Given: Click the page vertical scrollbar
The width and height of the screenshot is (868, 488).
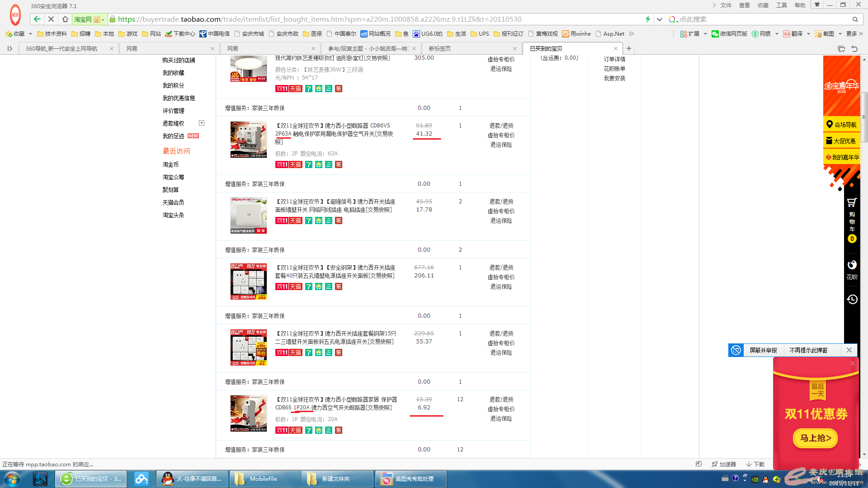Looking at the screenshot, I should click(864, 117).
